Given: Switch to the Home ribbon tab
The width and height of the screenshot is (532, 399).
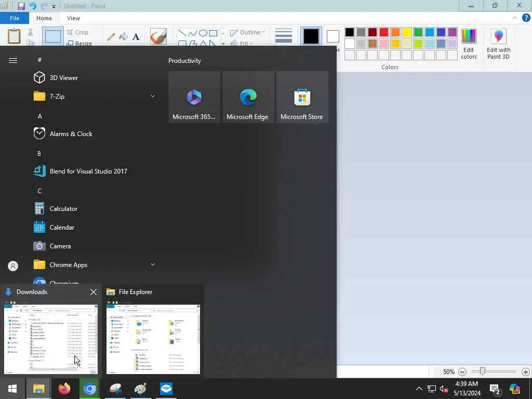Looking at the screenshot, I should [44, 18].
